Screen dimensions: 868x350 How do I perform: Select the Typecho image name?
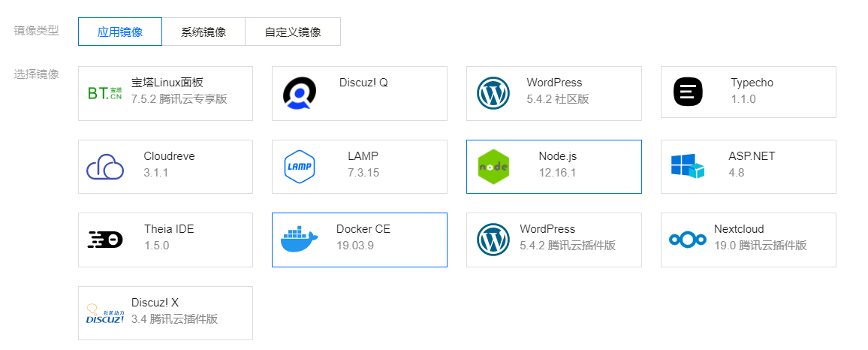click(x=752, y=83)
